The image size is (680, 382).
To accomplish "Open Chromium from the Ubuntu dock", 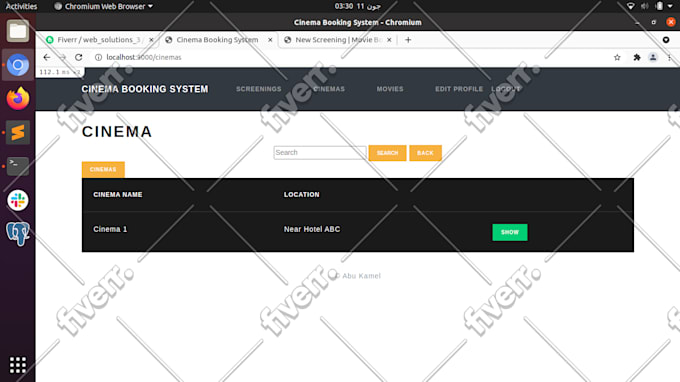I will click(x=18, y=65).
